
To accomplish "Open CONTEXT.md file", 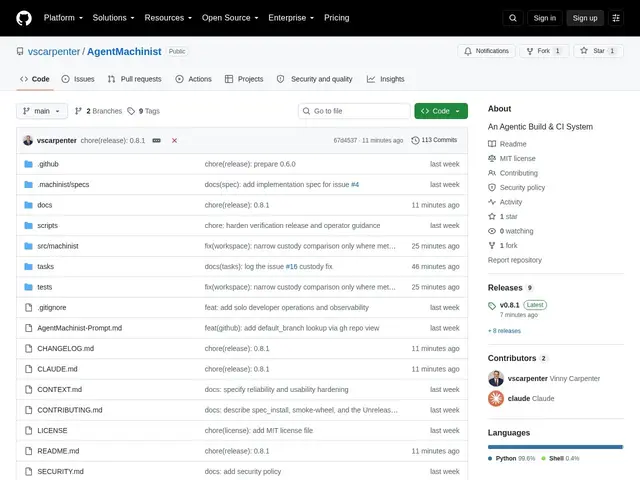I will pyautogui.click(x=60, y=389).
